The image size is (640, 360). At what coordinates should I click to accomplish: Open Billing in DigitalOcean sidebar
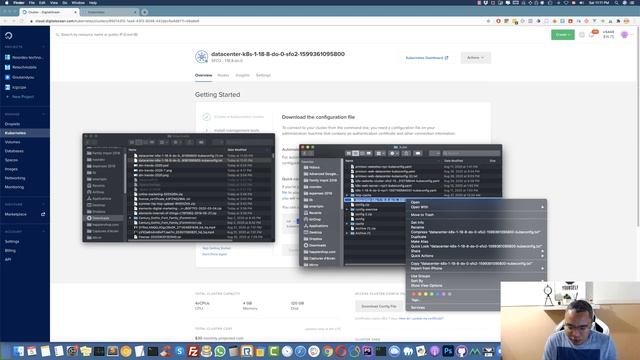click(x=10, y=250)
